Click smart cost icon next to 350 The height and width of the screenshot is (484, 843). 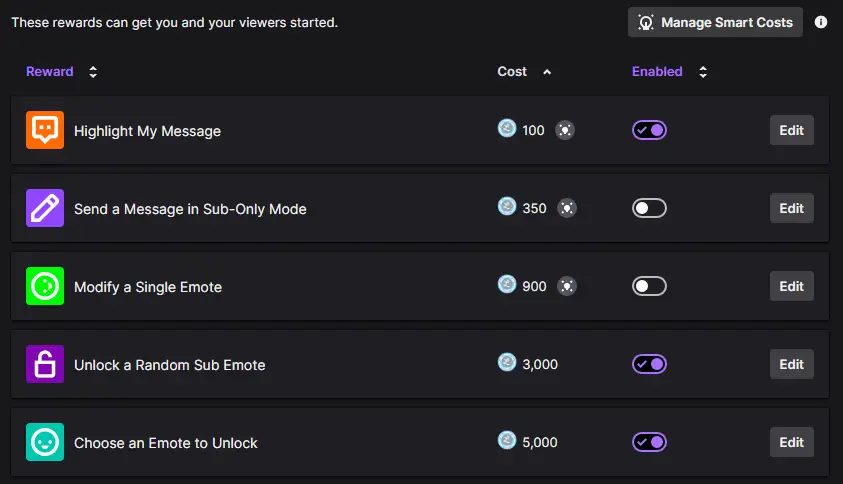coord(567,208)
